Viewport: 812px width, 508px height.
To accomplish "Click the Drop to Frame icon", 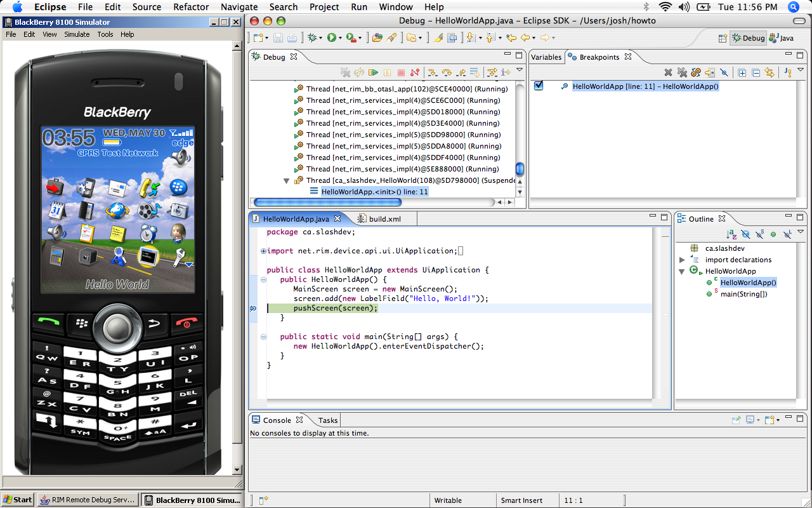I will pos(475,72).
